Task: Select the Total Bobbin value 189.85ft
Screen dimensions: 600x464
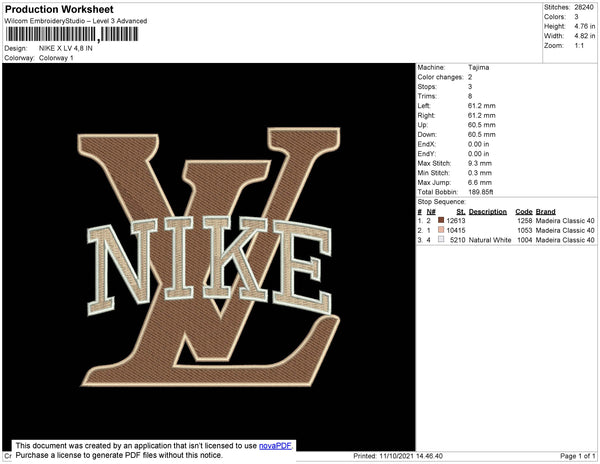Action: (481, 192)
